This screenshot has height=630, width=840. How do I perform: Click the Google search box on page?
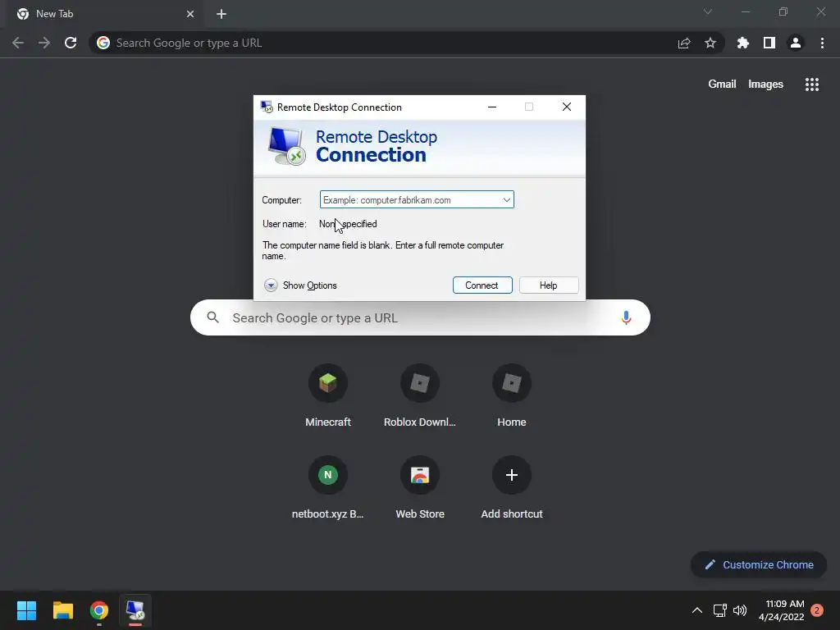(x=420, y=317)
